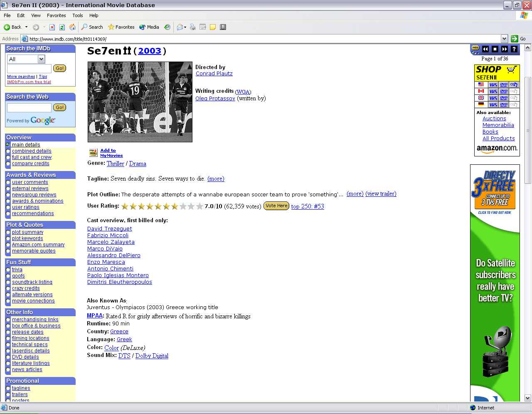The width and height of the screenshot is (532, 414).
Task: Print the page using the printer icon
Action: [x=192, y=27]
